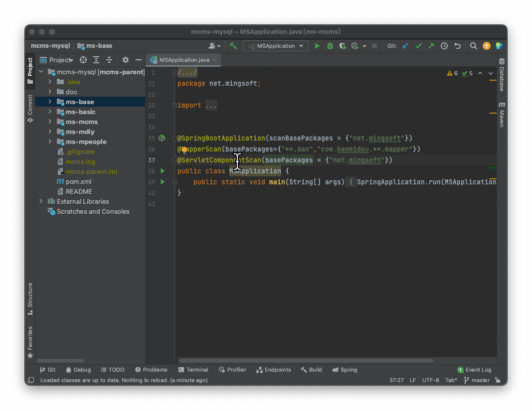532x410 pixels.
Task: Click the master Git branch widget
Action: pyautogui.click(x=477, y=380)
